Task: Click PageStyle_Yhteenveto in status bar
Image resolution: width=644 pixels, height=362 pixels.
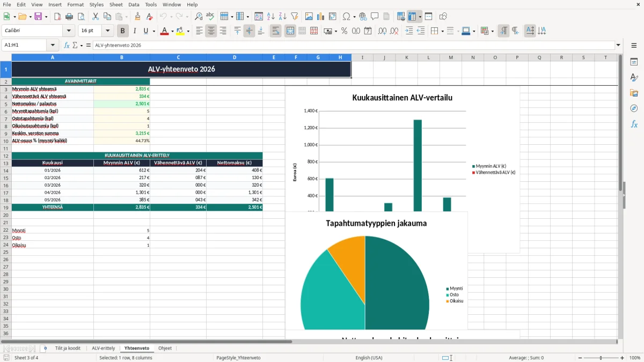Action: tap(238, 358)
